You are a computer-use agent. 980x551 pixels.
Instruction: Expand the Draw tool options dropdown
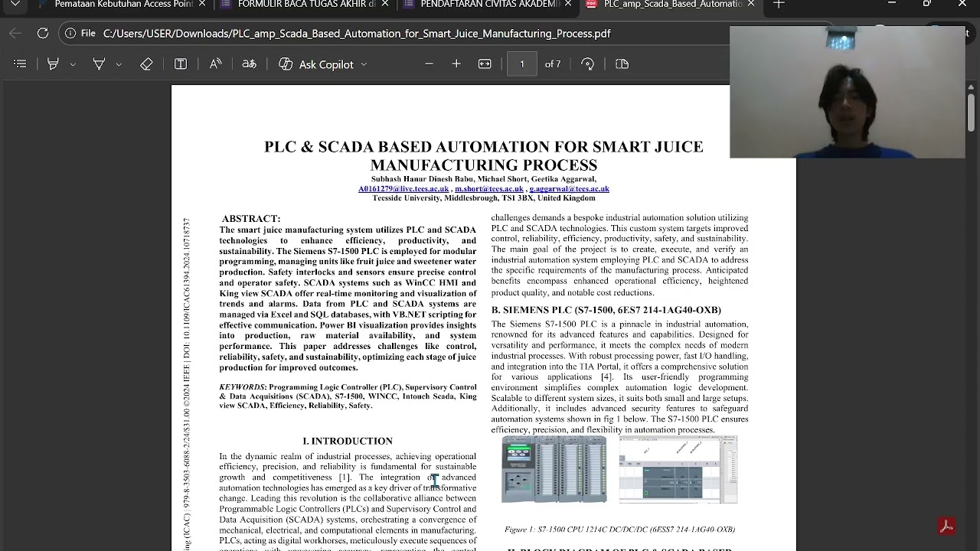point(119,64)
